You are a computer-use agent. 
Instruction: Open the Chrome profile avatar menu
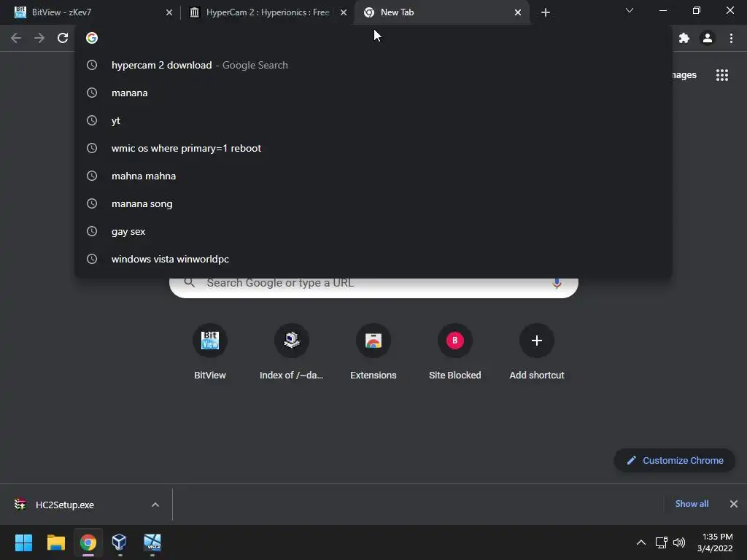(x=708, y=38)
